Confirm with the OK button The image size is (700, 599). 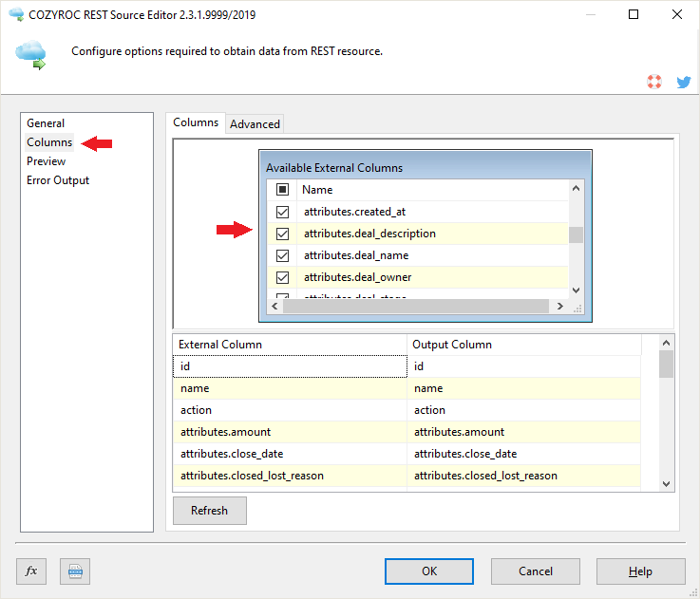point(429,571)
